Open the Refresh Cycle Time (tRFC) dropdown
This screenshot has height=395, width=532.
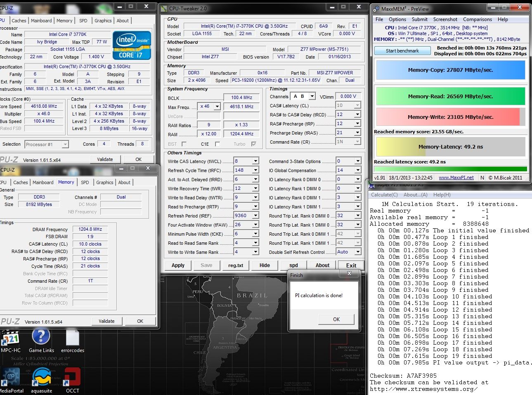tap(255, 170)
